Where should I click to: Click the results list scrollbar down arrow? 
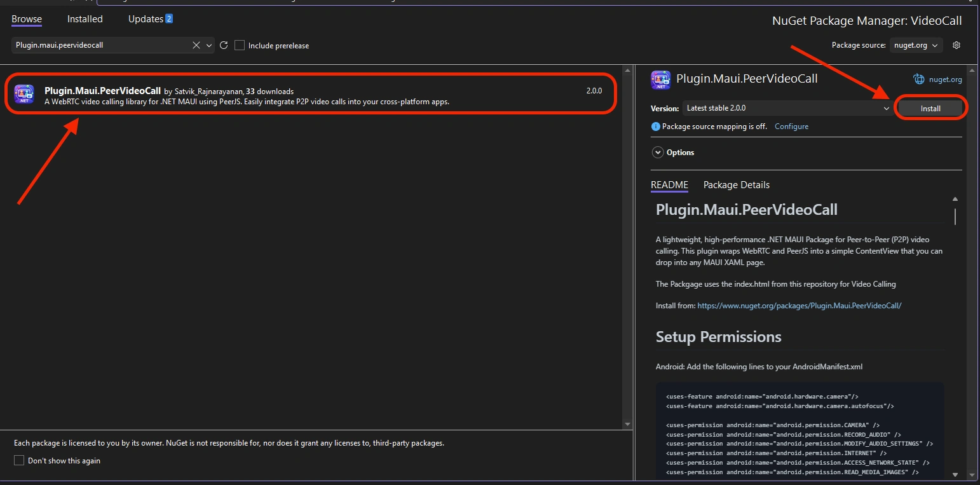pos(627,423)
